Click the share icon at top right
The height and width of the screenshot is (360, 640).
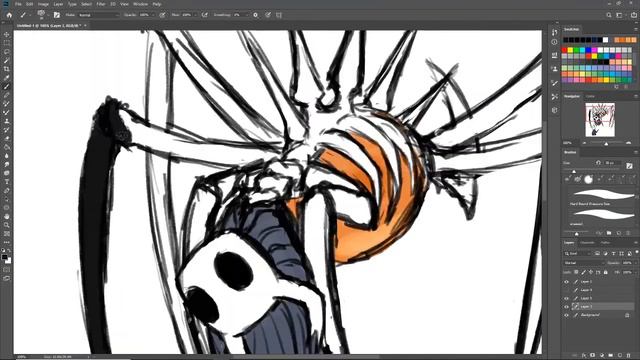(633, 15)
